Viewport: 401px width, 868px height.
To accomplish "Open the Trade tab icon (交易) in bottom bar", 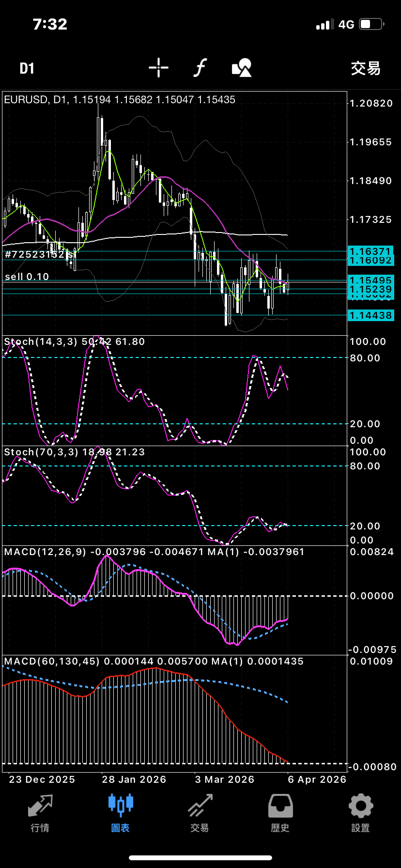I will click(x=200, y=814).
